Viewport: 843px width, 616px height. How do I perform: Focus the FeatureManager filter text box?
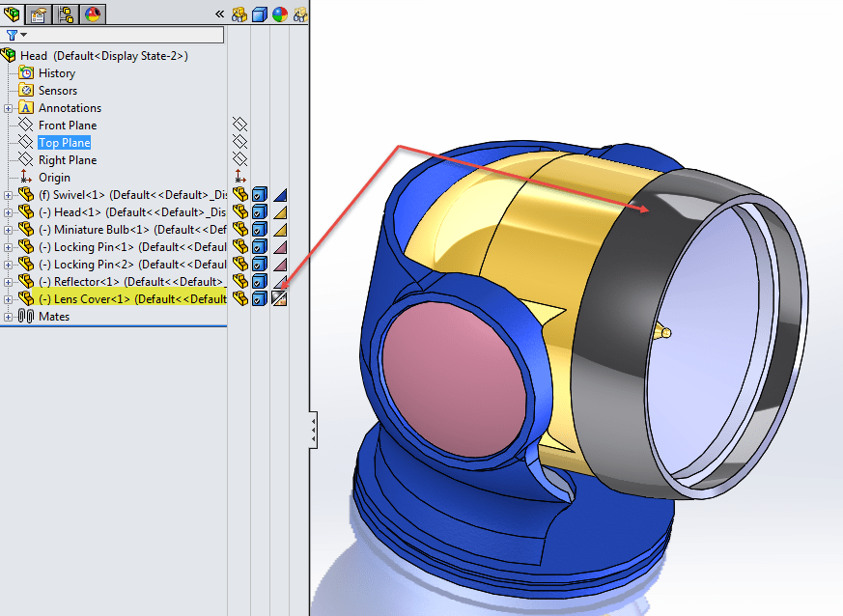tap(126, 35)
